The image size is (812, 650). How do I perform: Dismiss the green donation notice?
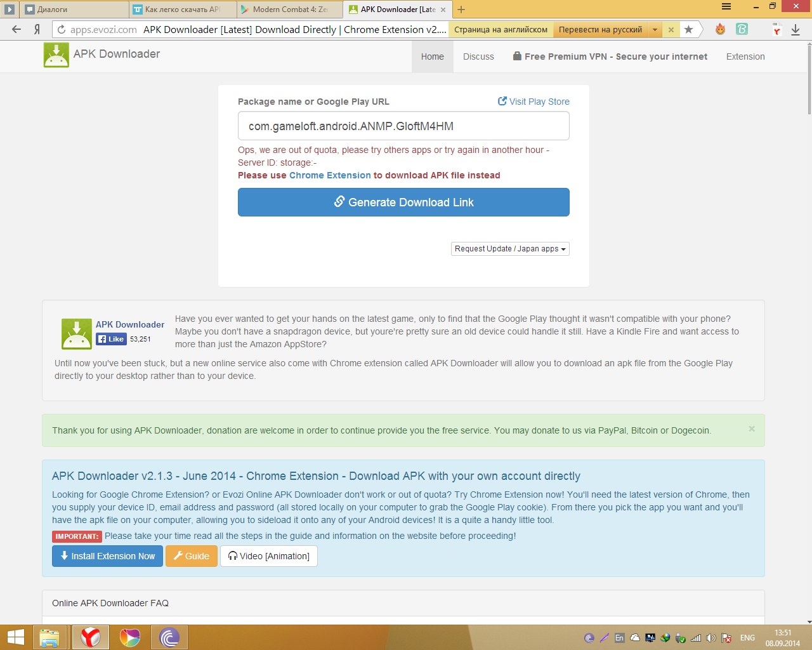tap(752, 429)
